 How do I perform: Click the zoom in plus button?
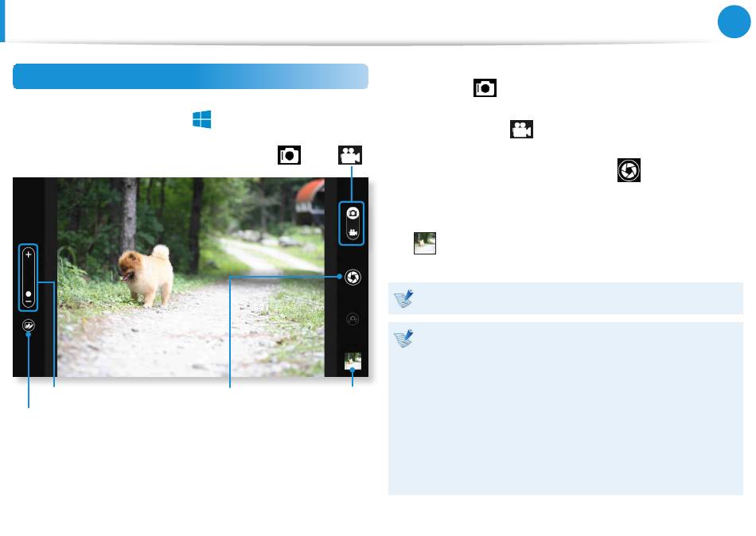[29, 254]
